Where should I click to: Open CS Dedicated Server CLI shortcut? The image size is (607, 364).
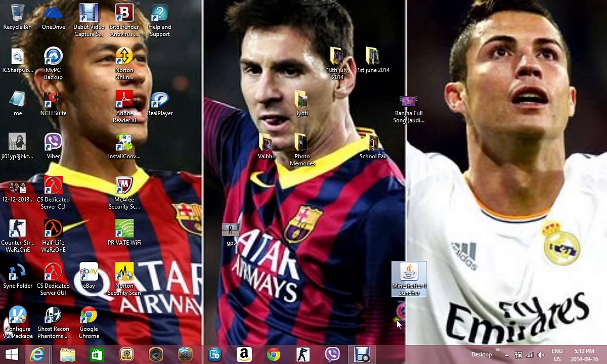[x=53, y=193]
